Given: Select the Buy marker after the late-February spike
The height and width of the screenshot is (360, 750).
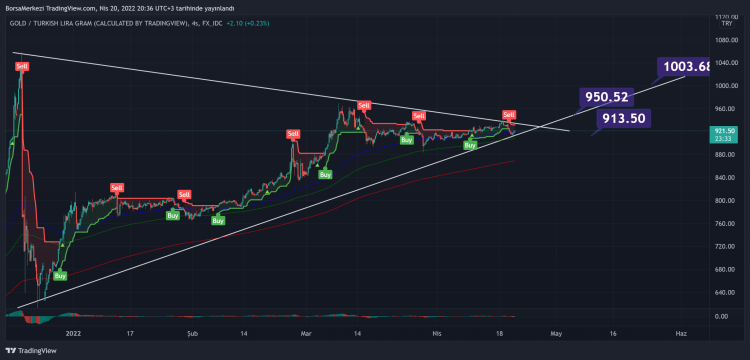Looking at the screenshot, I should point(325,175).
